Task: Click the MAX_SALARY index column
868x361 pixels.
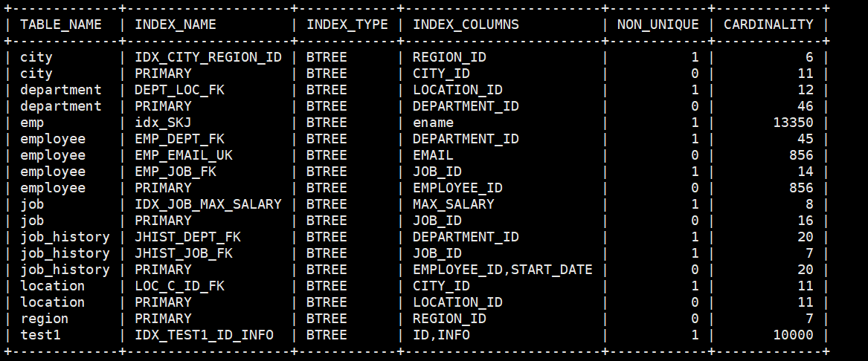Action: [454, 204]
